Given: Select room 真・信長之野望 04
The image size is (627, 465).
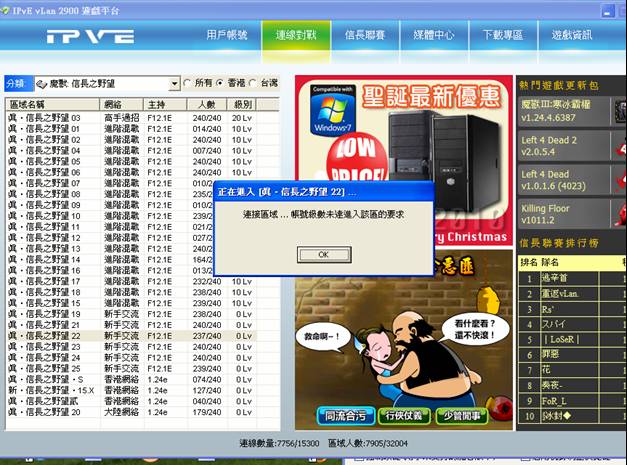Looking at the screenshot, I should point(131,151).
